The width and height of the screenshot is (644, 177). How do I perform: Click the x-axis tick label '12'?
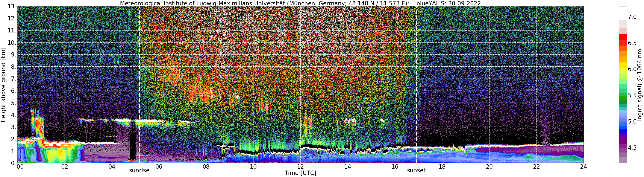pyautogui.click(x=300, y=167)
